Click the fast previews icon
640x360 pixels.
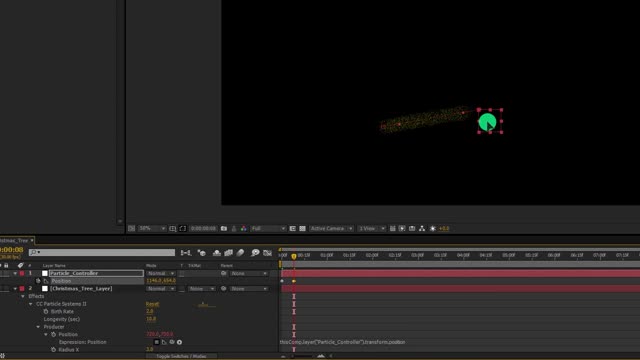click(402, 229)
